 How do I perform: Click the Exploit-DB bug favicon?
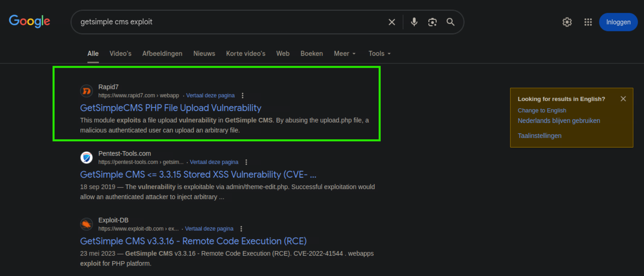[x=87, y=224]
